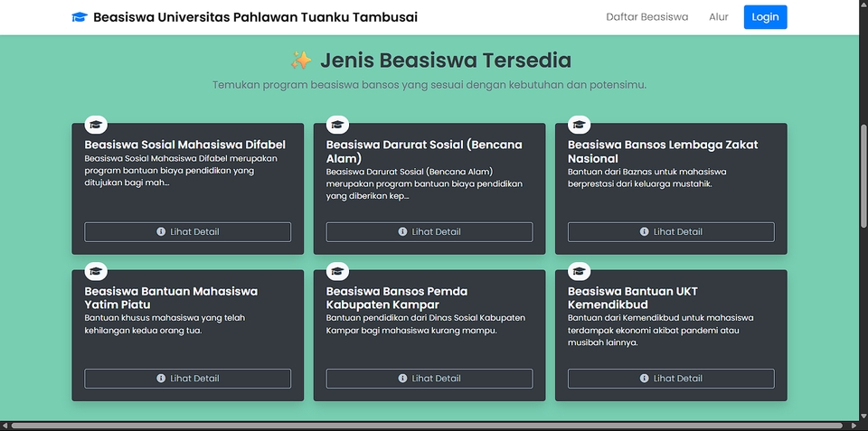Open Lihat Detail for Bantuan UKT Kemendikbud
868x431 pixels.
pos(671,379)
